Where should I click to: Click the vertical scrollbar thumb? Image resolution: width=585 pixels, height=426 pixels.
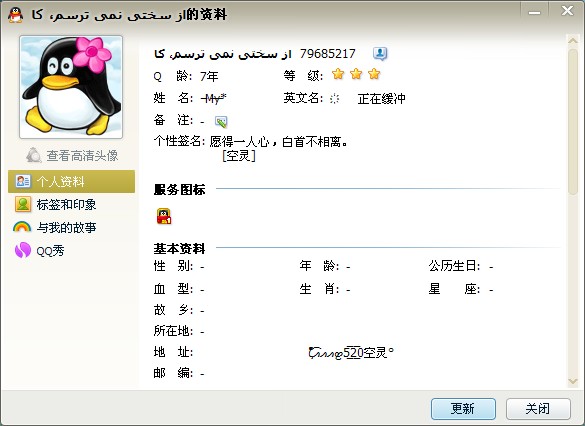573,122
